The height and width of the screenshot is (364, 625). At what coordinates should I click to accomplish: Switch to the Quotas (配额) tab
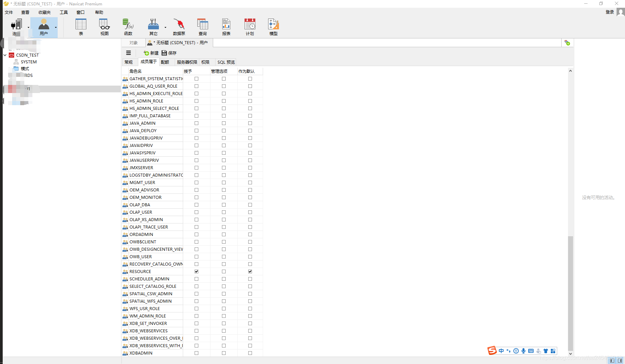tap(165, 62)
